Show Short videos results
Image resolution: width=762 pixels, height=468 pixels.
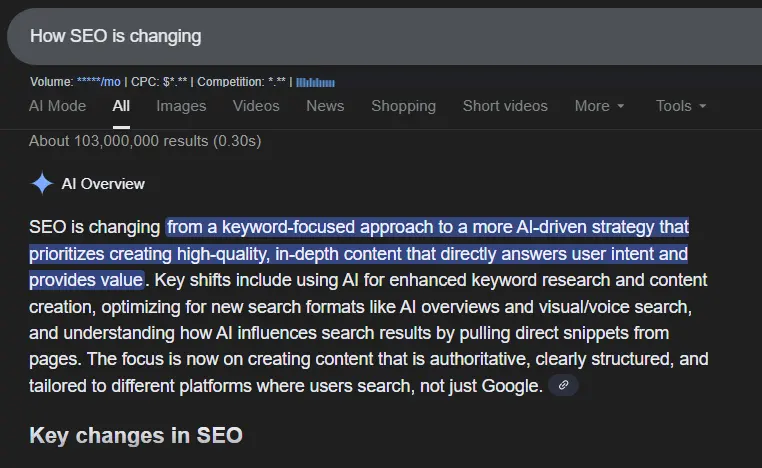tap(505, 106)
